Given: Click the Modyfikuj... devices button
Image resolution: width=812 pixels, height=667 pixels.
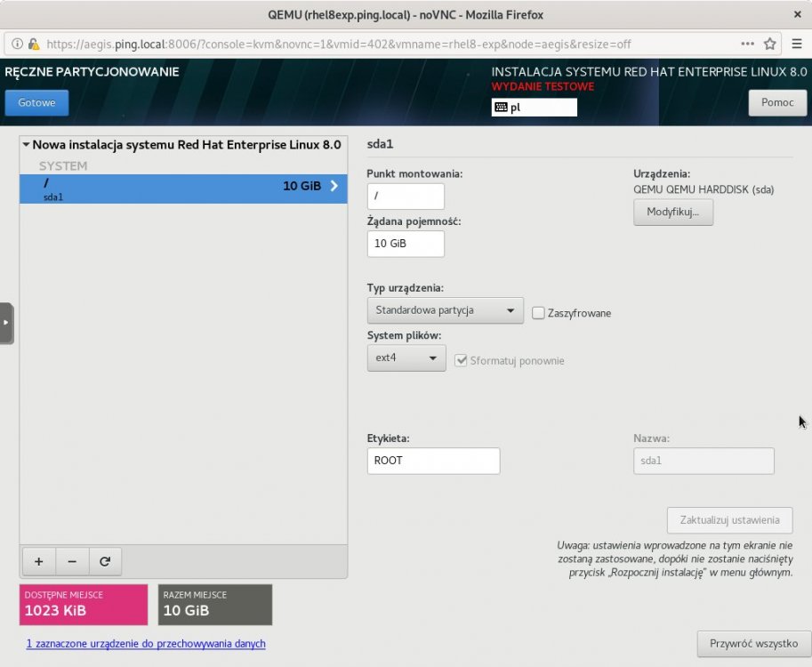Looking at the screenshot, I should tap(673, 212).
